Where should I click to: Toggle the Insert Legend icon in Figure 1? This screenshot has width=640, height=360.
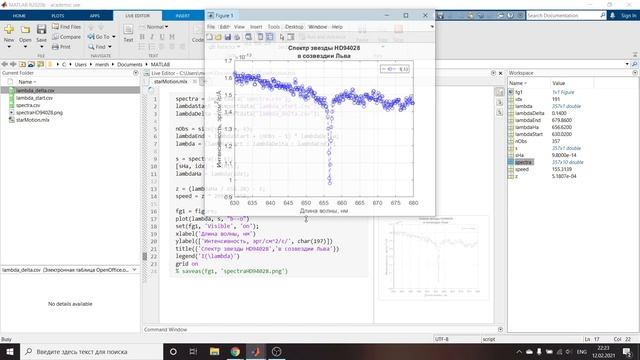point(270,37)
